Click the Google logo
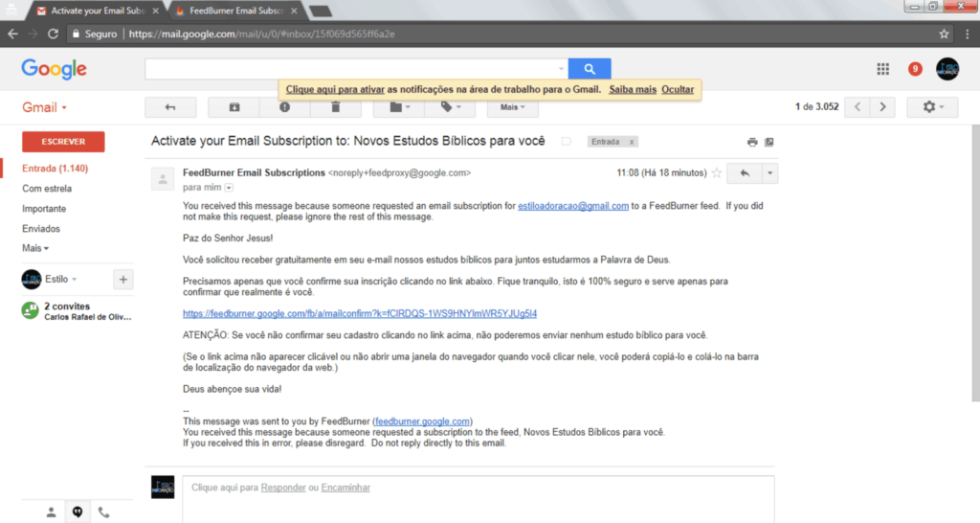980x523 pixels. pos(54,69)
